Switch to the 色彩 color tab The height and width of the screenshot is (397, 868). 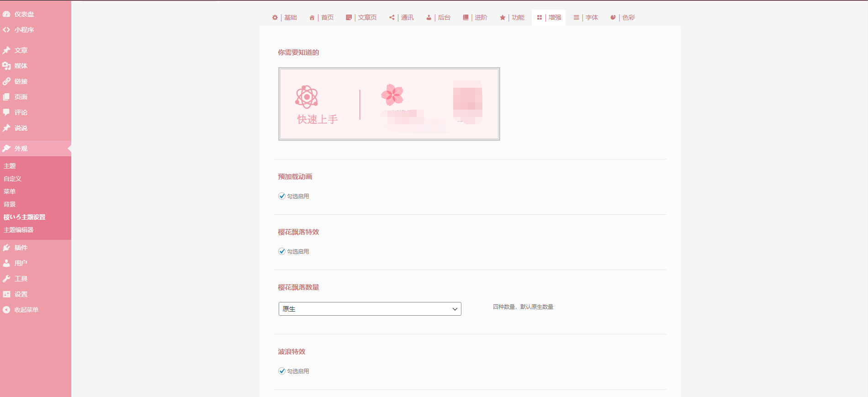tap(623, 17)
